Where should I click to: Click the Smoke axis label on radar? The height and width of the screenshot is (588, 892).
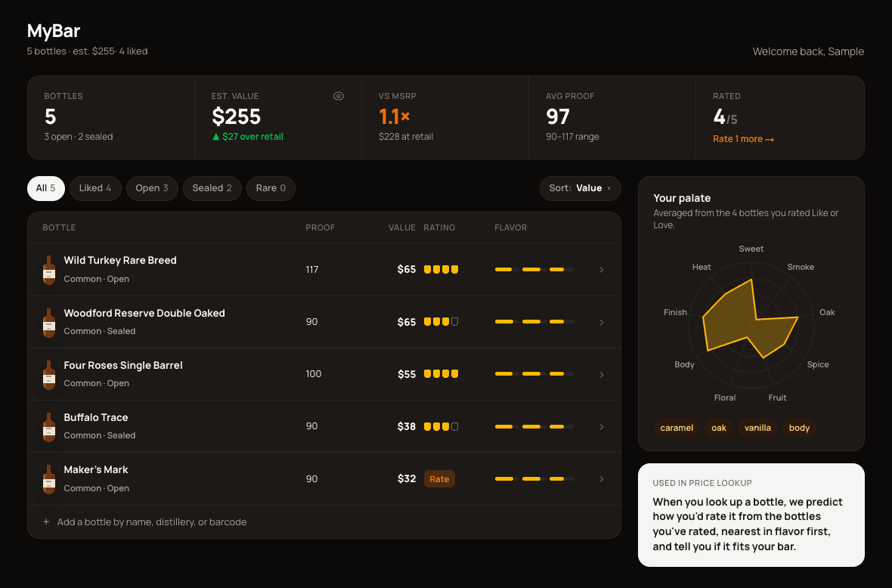click(x=801, y=267)
